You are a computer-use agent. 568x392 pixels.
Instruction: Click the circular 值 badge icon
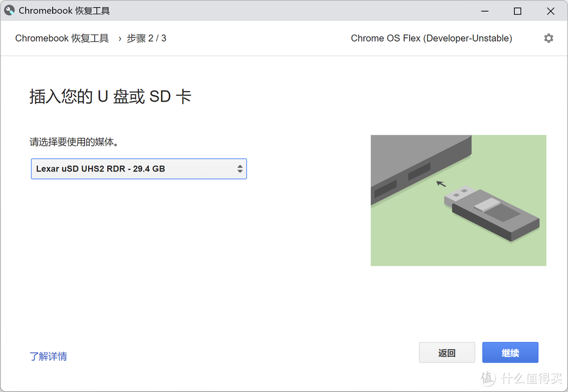tap(486, 378)
